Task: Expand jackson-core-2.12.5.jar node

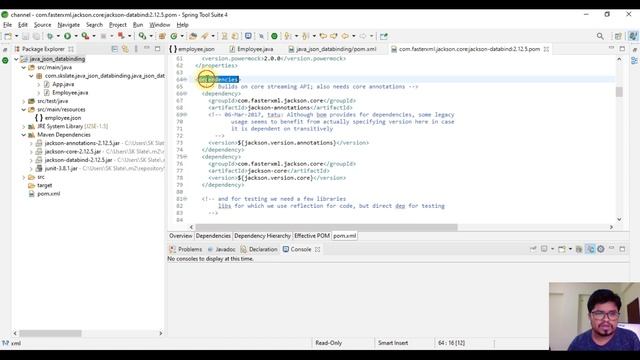Action: [x=31, y=151]
